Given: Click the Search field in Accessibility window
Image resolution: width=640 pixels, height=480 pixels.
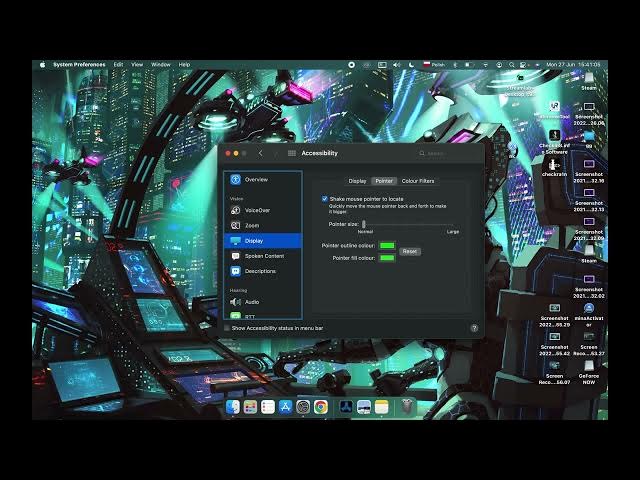Looking at the screenshot, I should pyautogui.click(x=447, y=153).
